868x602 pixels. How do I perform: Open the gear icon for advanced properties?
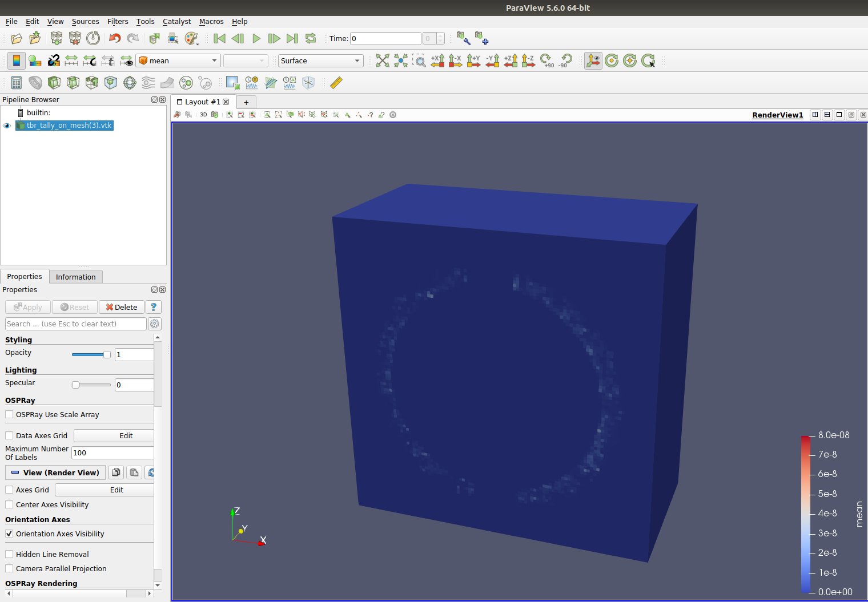point(154,324)
